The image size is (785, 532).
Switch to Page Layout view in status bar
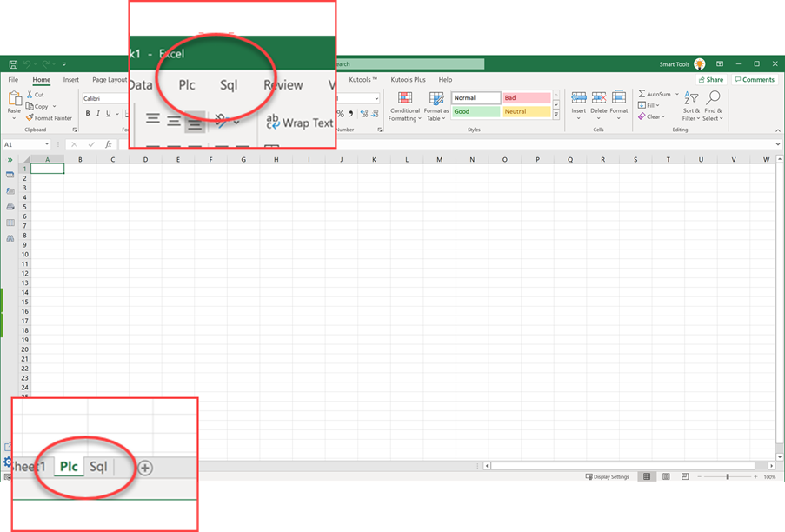[665, 476]
